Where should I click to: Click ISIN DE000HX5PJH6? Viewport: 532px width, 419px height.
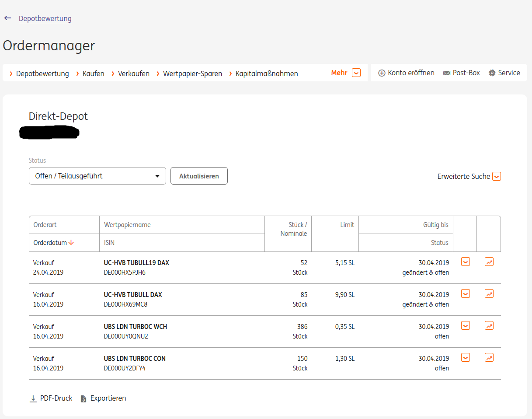click(x=125, y=272)
